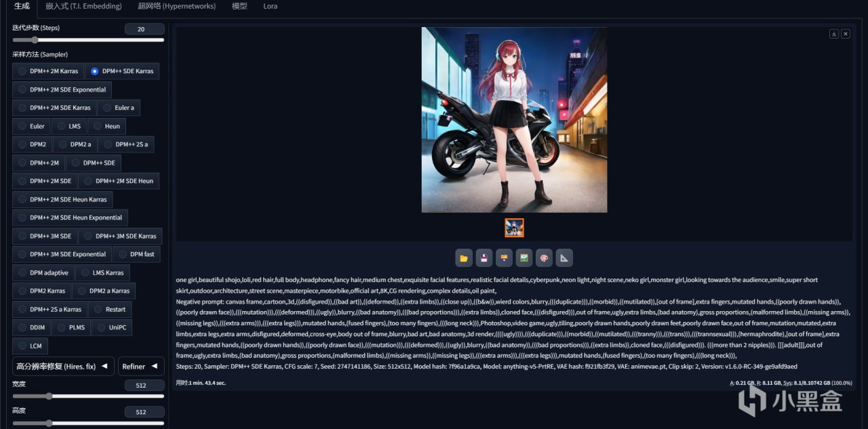Screen dimensions: 868x429
Task: Select the LCM sampler
Action: (30, 346)
